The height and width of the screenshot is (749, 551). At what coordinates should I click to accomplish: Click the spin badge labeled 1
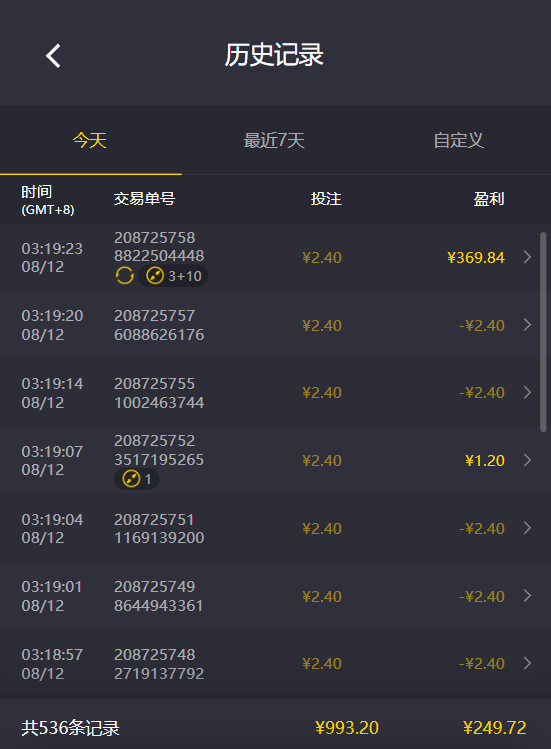[x=136, y=479]
